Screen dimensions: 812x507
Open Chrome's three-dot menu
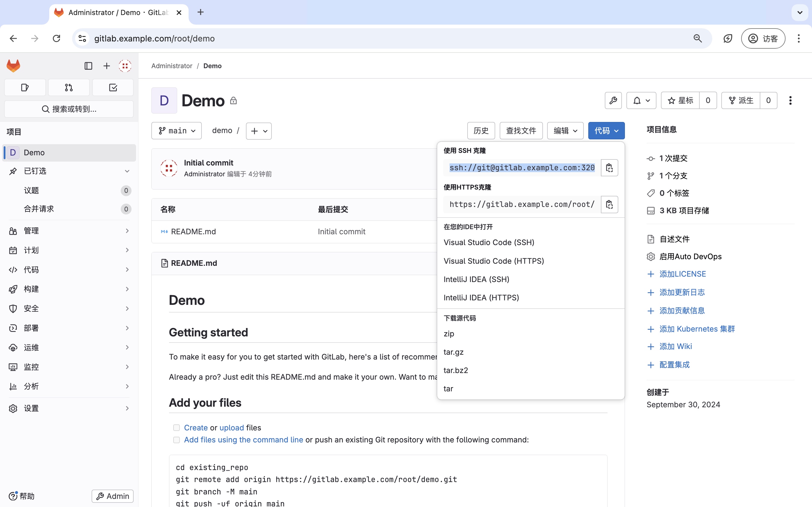pyautogui.click(x=798, y=38)
